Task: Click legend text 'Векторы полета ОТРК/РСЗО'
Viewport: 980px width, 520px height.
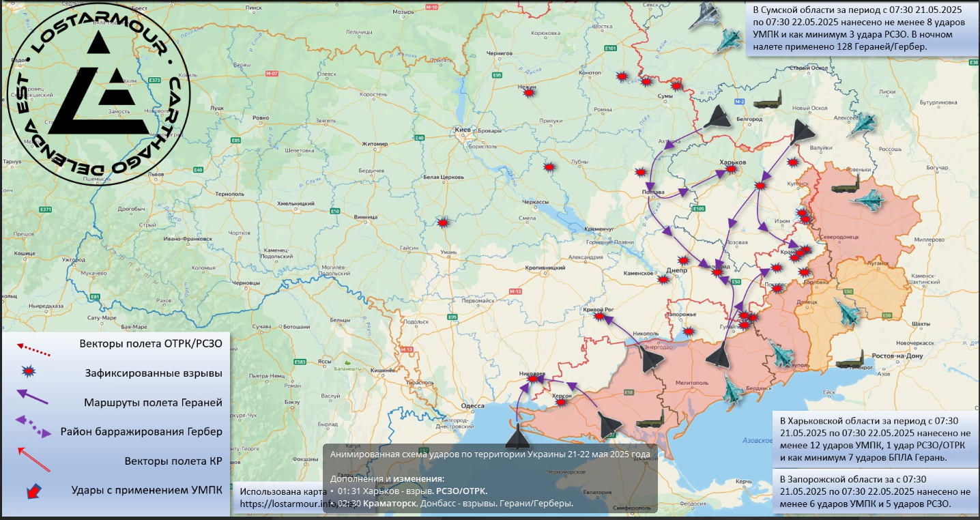Action: pyautogui.click(x=151, y=343)
